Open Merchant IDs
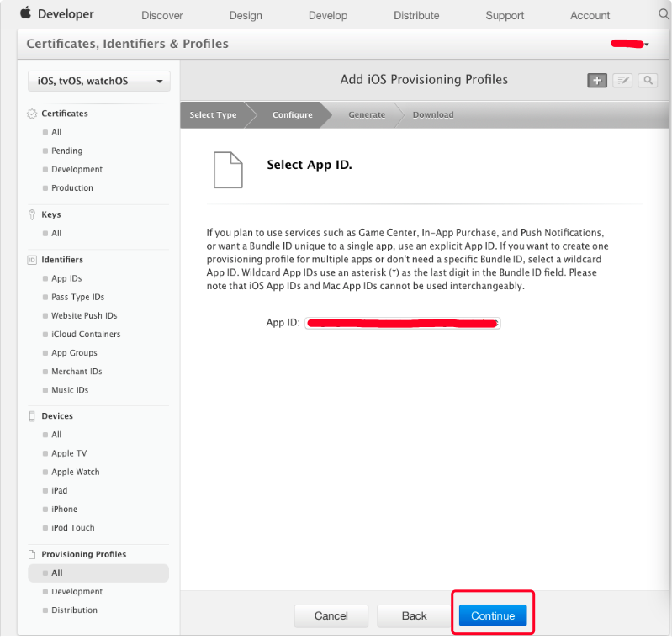Image resolution: width=672 pixels, height=639 pixels. 77,372
